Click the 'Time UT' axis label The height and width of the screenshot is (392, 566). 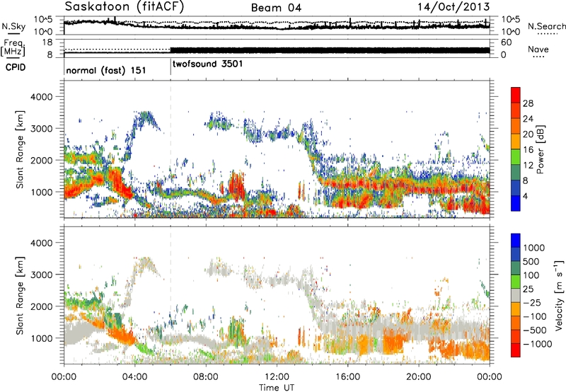point(277,388)
